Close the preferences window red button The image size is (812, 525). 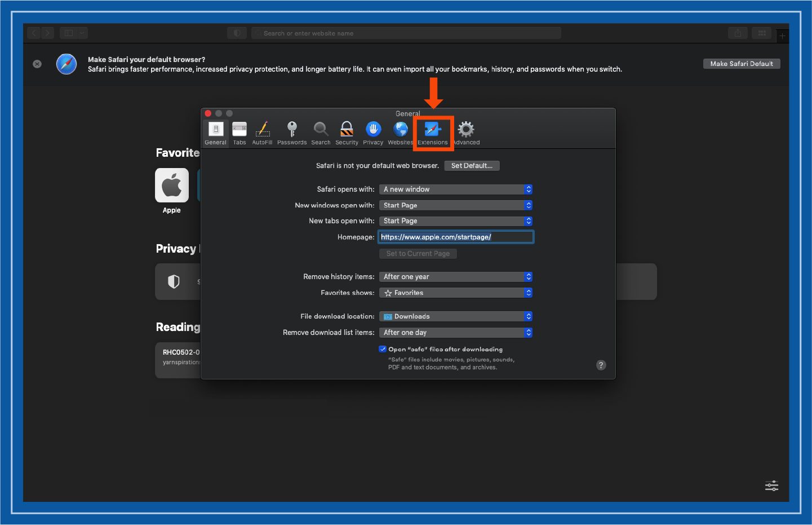pos(208,113)
